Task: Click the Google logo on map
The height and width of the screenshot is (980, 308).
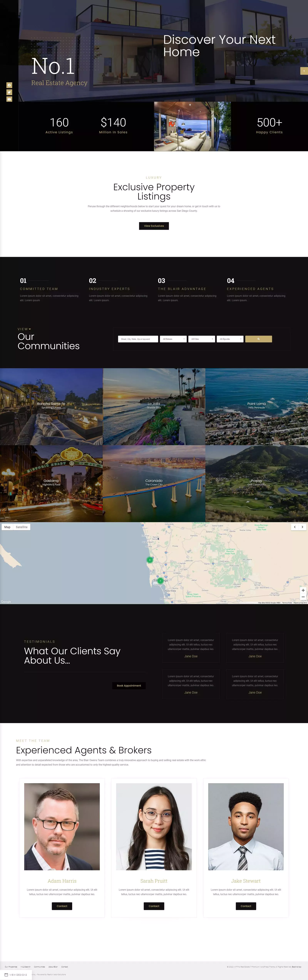Action: pyautogui.click(x=6, y=602)
